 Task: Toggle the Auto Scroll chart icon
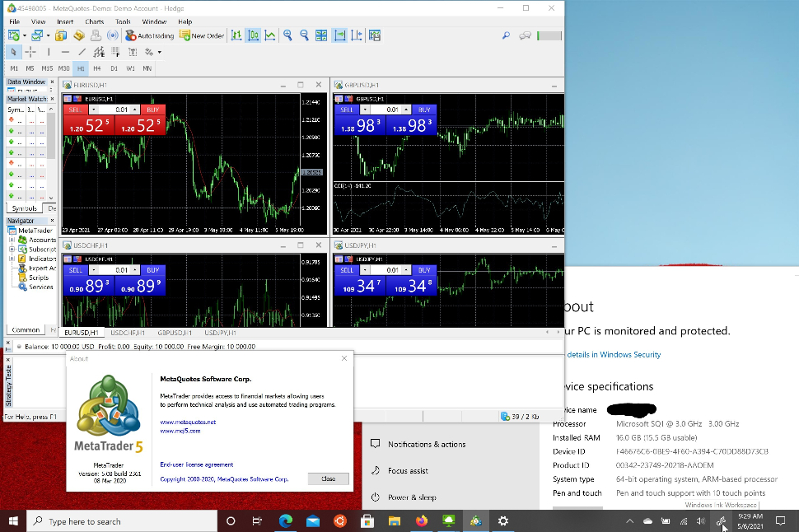(339, 35)
